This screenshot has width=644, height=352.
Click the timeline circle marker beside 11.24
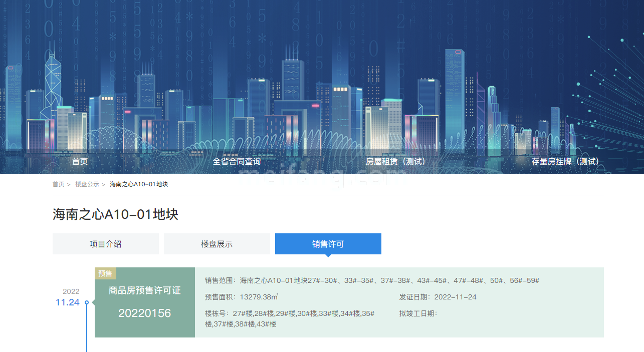(x=87, y=302)
